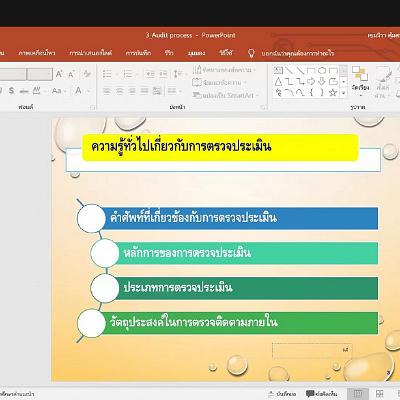Select the text box shape

[278, 70]
